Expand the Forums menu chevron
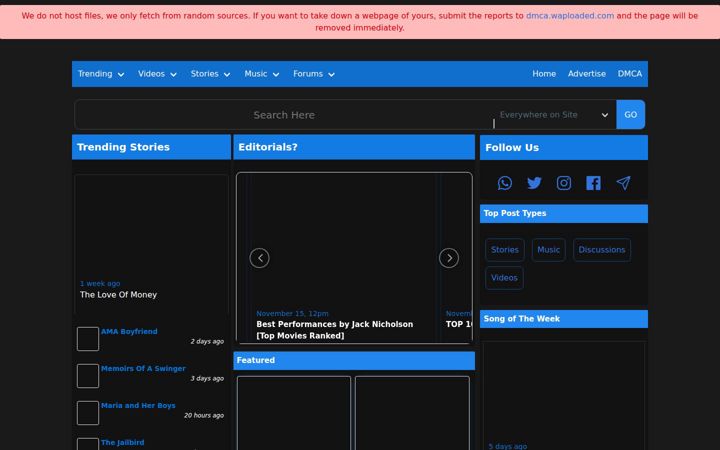720x450 pixels. (331, 74)
